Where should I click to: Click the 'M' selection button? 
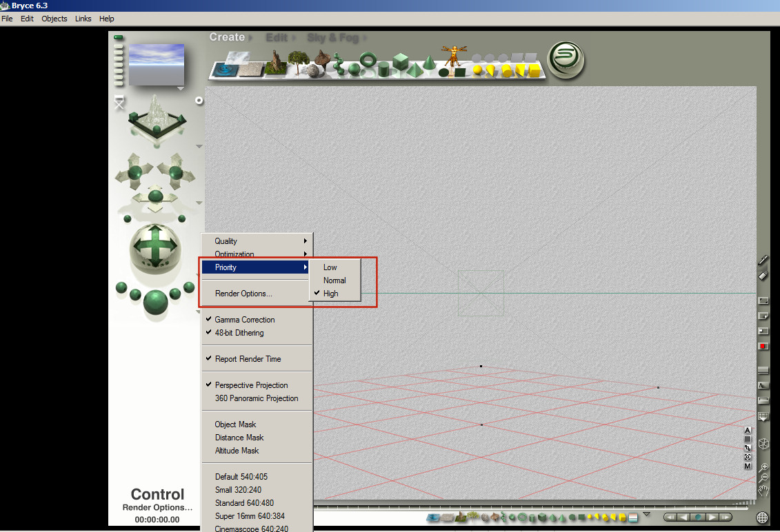pos(747,466)
